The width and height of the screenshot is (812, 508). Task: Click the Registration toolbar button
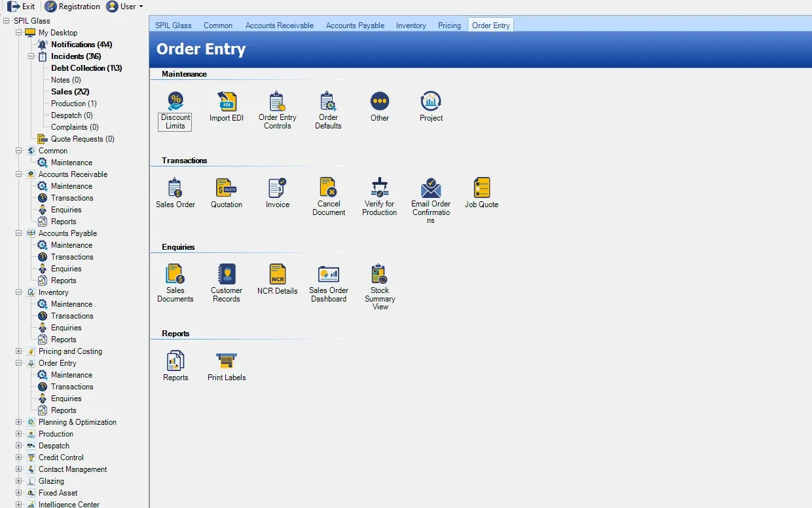[73, 7]
